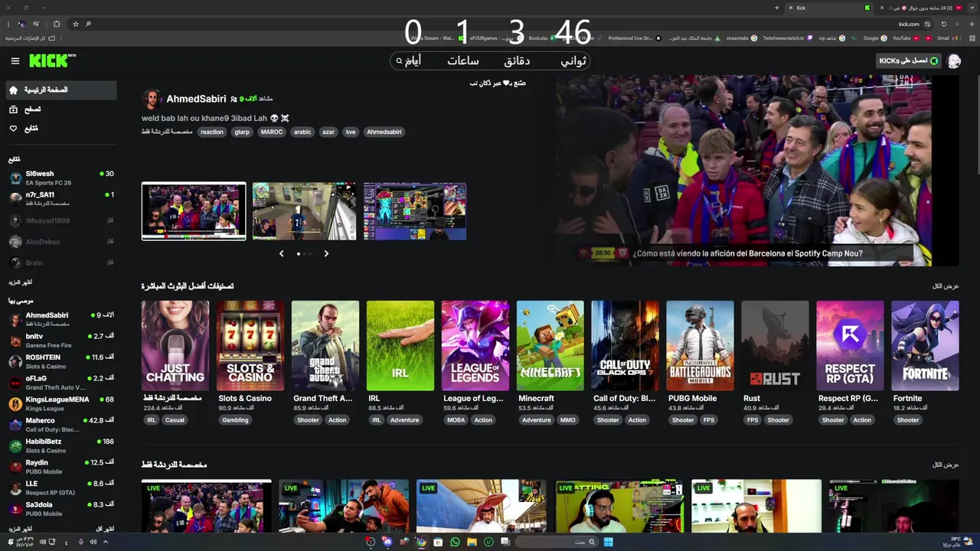The image size is (980, 551).
Task: Open Fortnite category card
Action: pyautogui.click(x=925, y=345)
